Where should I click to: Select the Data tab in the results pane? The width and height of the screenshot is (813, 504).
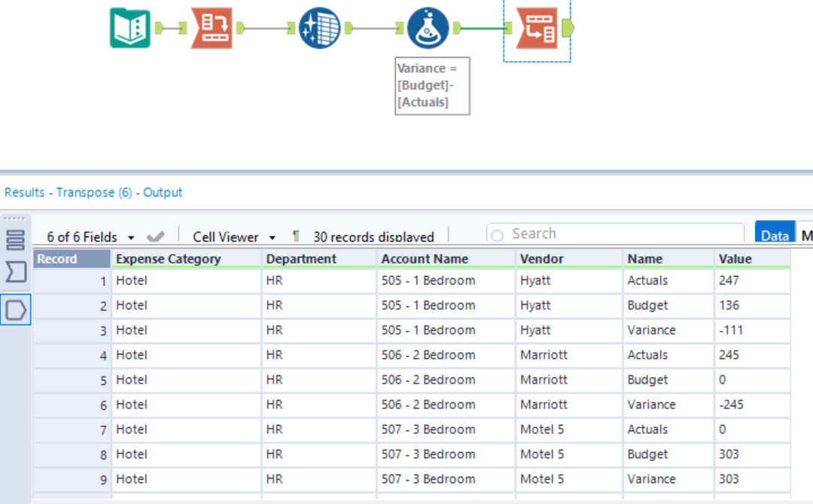tap(775, 235)
